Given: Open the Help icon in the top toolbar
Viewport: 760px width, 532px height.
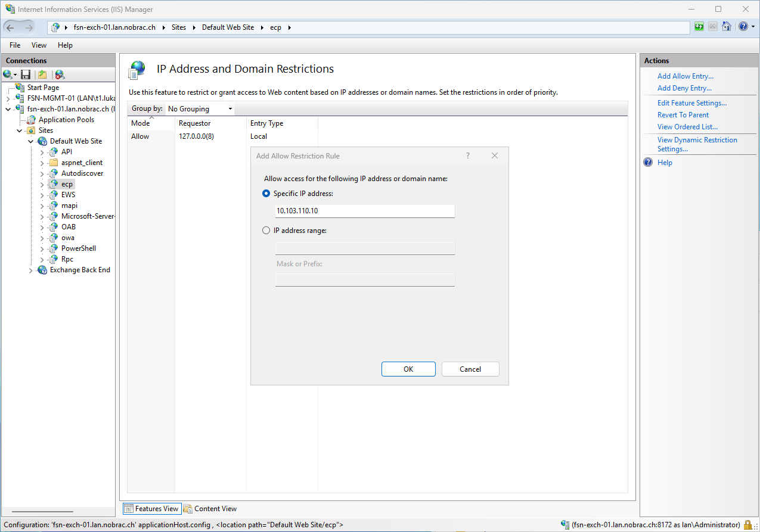Looking at the screenshot, I should [x=743, y=27].
